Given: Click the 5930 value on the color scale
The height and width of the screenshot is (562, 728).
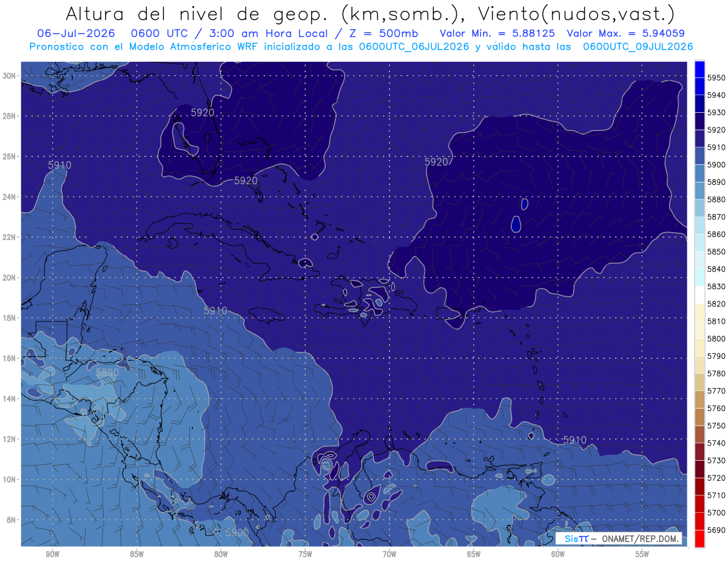Looking at the screenshot, I should 716,113.
